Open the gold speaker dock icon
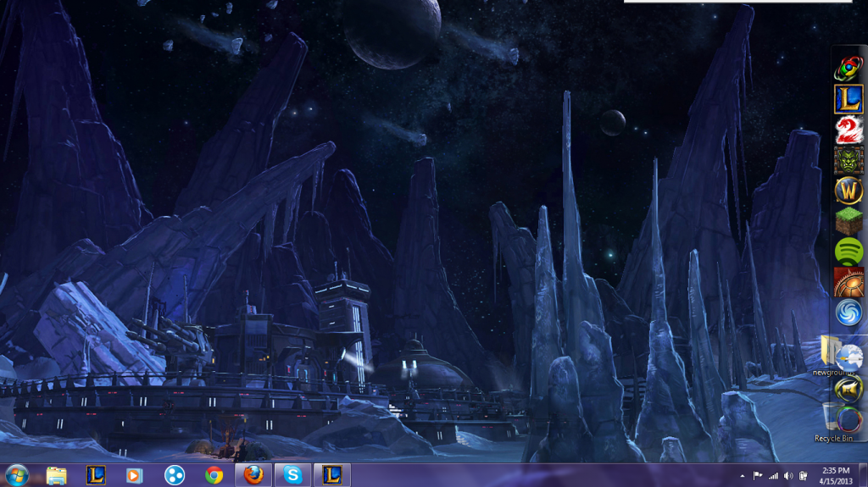 (x=849, y=390)
